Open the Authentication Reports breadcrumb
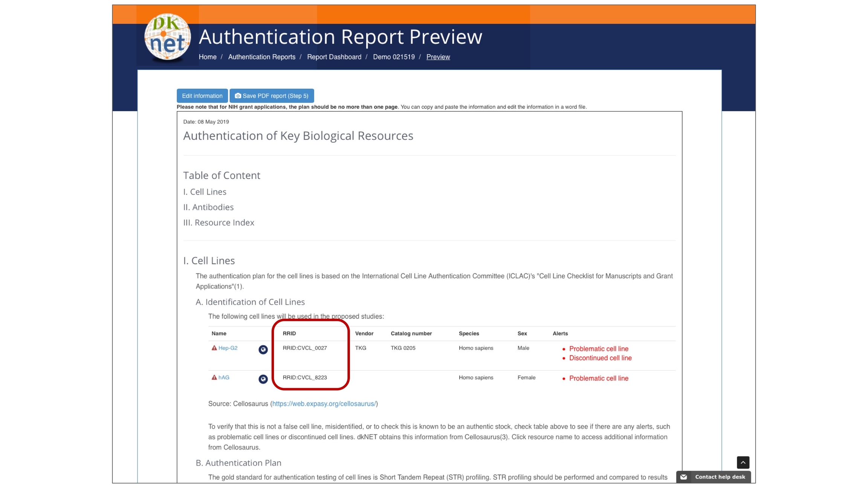This screenshot has height=488, width=868. tap(261, 57)
